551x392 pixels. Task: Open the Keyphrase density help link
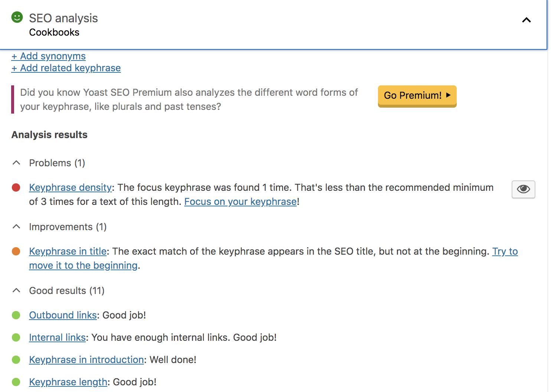click(70, 187)
